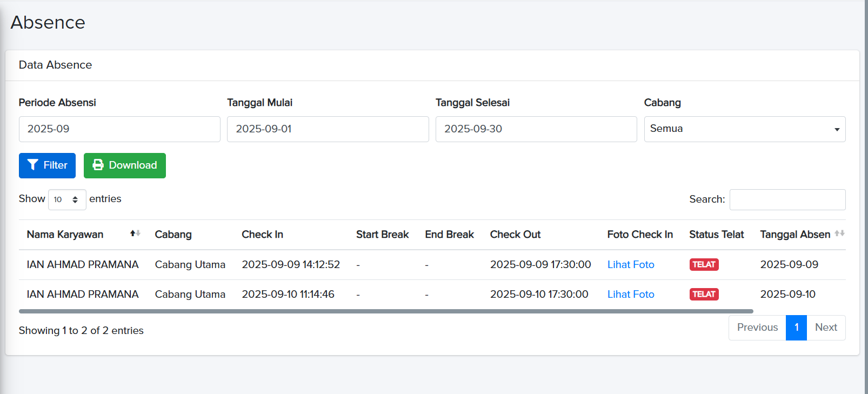This screenshot has width=868, height=394.
Task: Open the Show entries count dropdown
Action: (67, 199)
